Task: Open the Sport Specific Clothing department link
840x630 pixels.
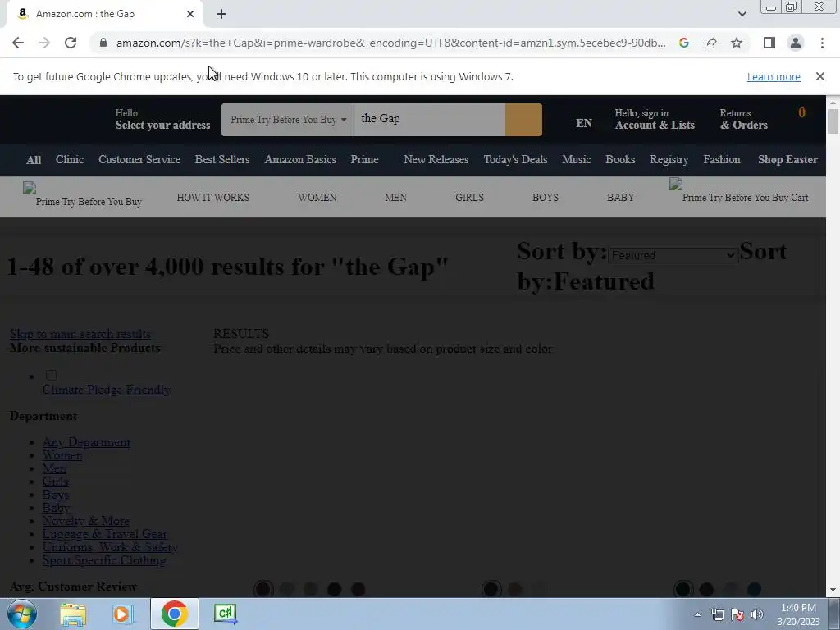Action: 104,560
